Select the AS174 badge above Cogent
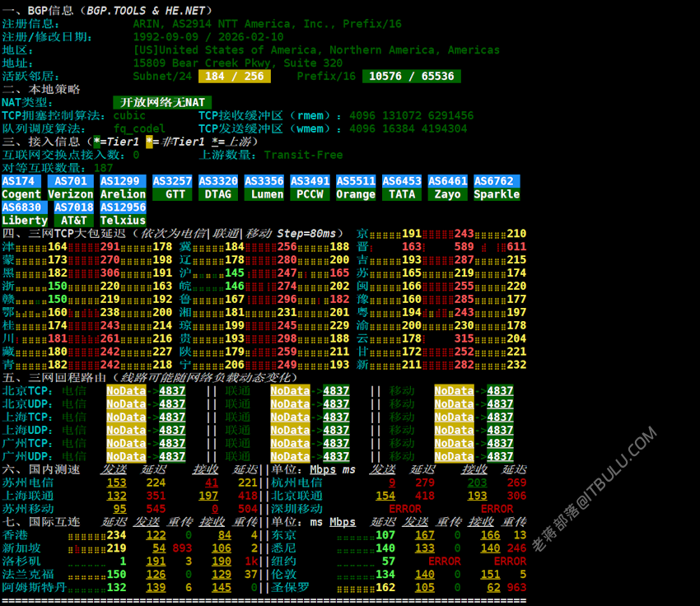The height and width of the screenshot is (606, 700). pyautogui.click(x=21, y=181)
